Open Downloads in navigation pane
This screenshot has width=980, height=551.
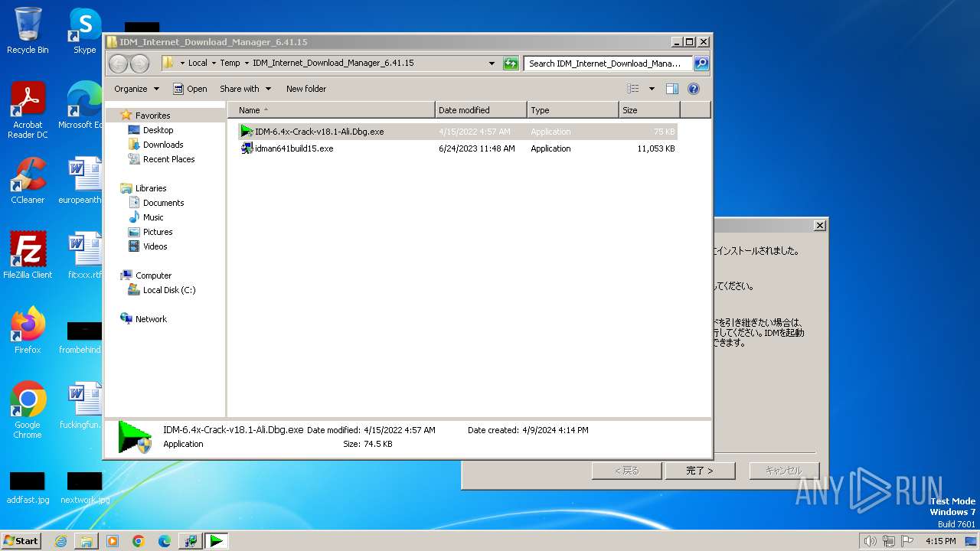[162, 145]
